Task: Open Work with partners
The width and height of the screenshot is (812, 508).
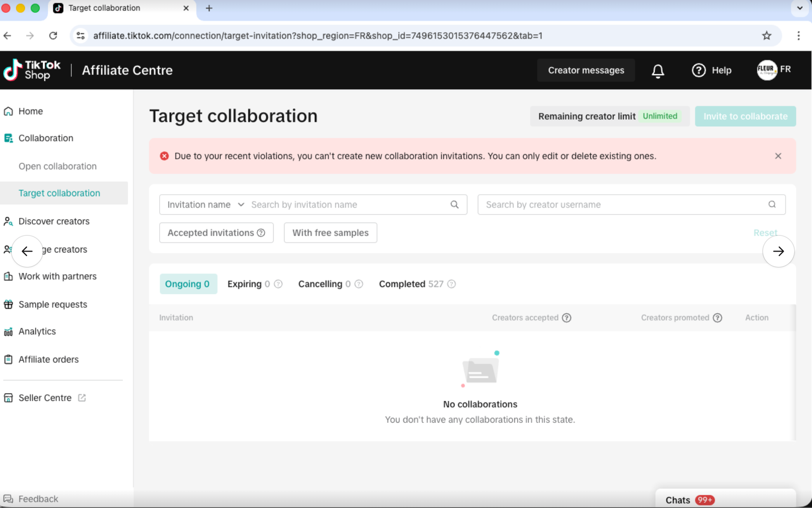Action: [x=57, y=277]
